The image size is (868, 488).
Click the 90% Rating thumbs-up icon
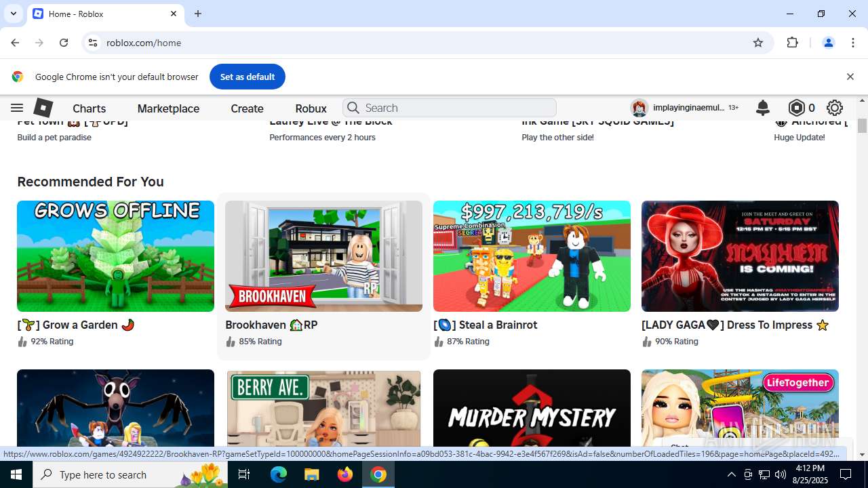pos(647,342)
